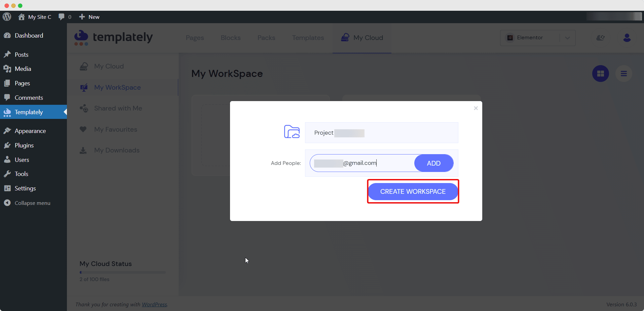Click the share icon beside Shared with Me
The image size is (644, 311).
pyautogui.click(x=84, y=108)
